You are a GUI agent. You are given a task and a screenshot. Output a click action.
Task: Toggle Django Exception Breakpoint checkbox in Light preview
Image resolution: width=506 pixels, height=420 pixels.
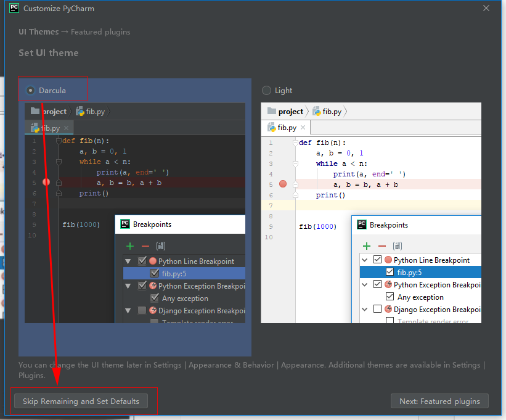click(378, 308)
